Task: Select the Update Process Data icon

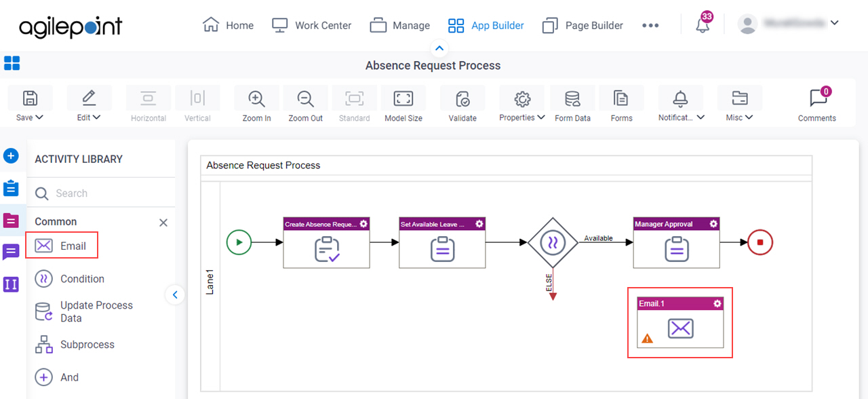Action: tap(43, 311)
